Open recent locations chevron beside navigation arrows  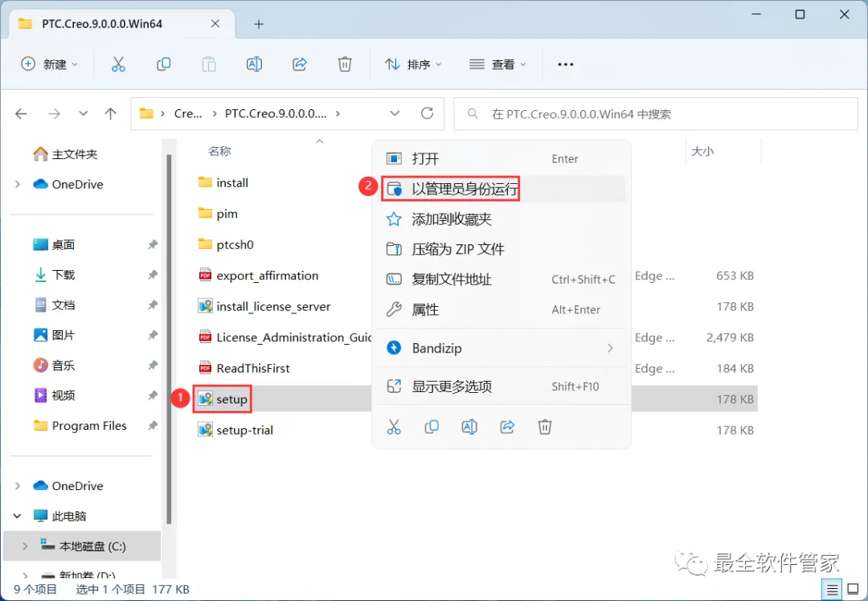(x=83, y=114)
